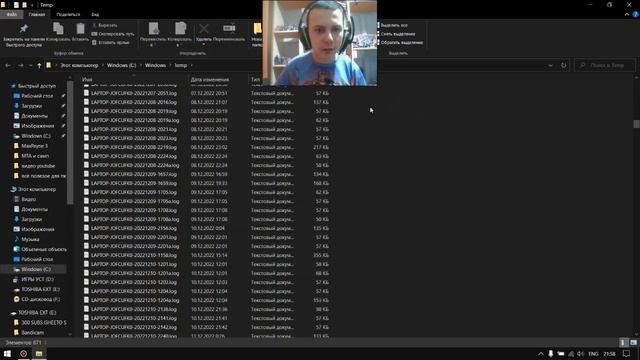This screenshot has height=360, width=640.
Task: Select file LAPTOP-JOFCUFK0-20221210-2142.log
Action: 134,327
